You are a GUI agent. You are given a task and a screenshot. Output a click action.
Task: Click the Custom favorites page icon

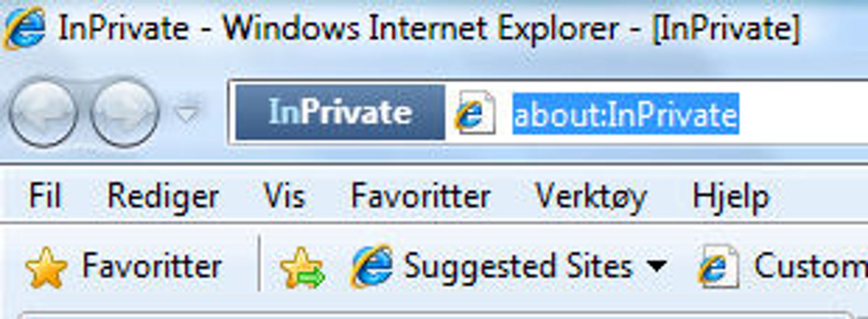click(718, 266)
